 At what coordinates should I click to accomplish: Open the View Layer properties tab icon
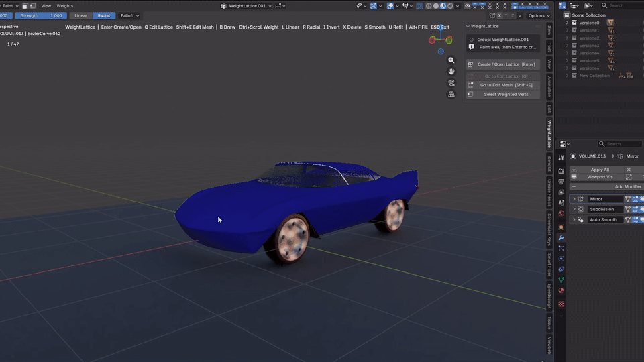pos(561,192)
